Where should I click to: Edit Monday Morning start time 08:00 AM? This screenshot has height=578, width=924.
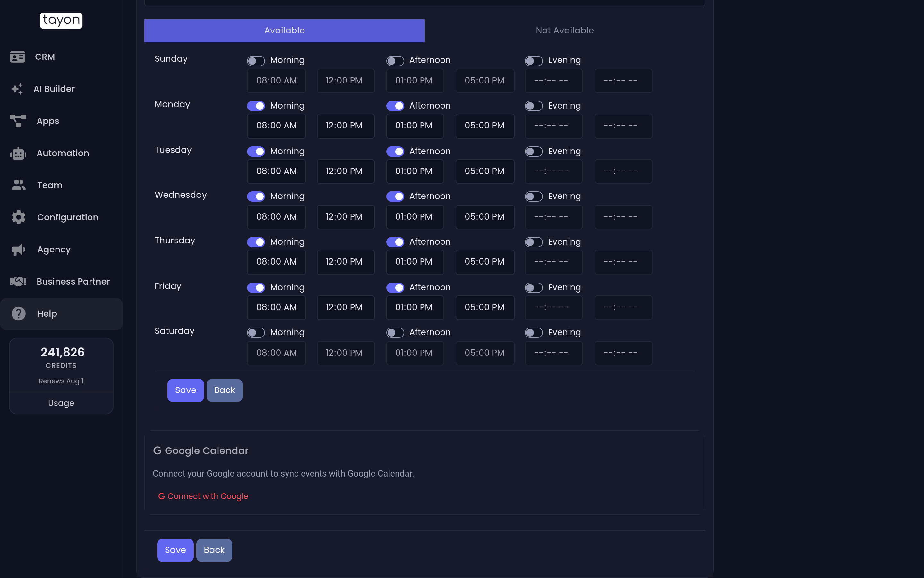[277, 126]
